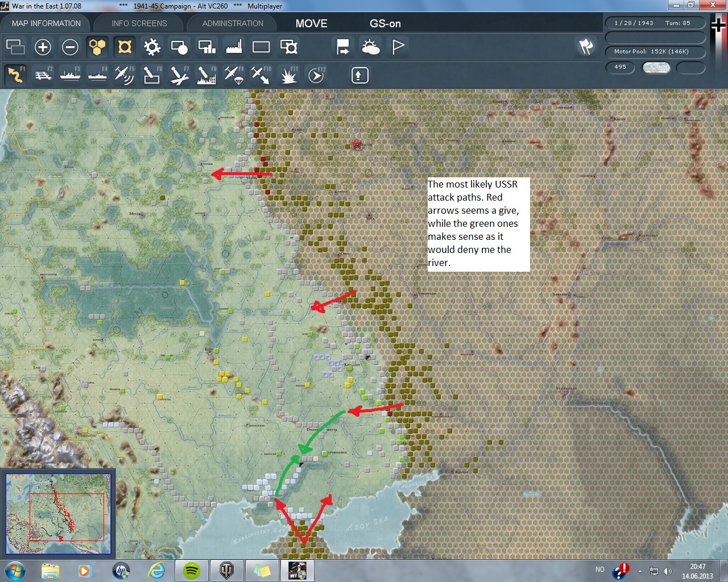Select the F5 air recon mode
The height and width of the screenshot is (582, 728).
(125, 74)
